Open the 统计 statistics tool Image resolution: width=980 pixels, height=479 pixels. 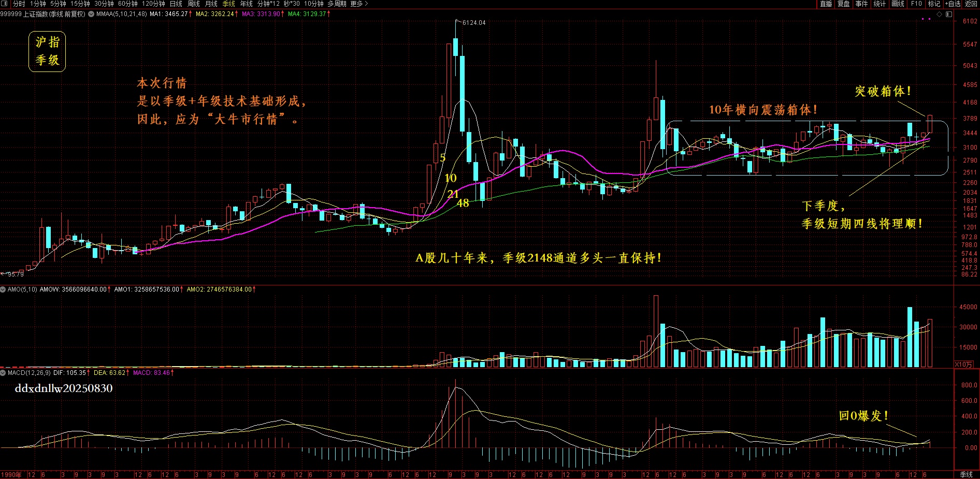coord(879,4)
